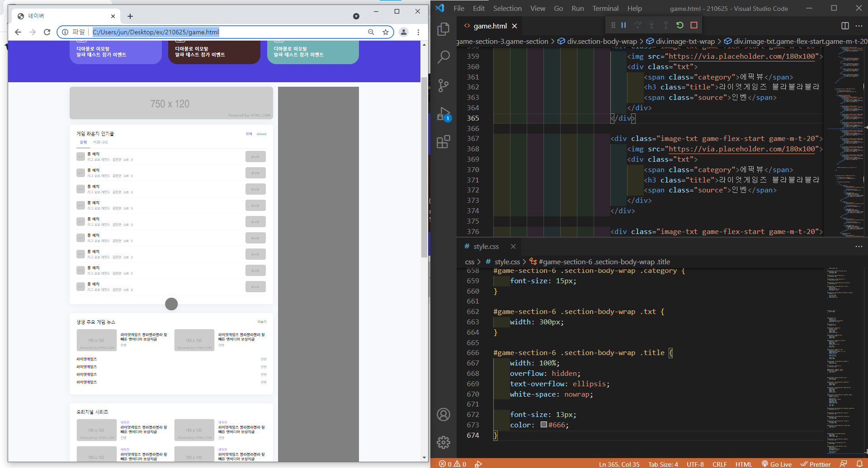The width and height of the screenshot is (868, 468).
Task: Open the Search view in VS Code
Action: [x=443, y=57]
